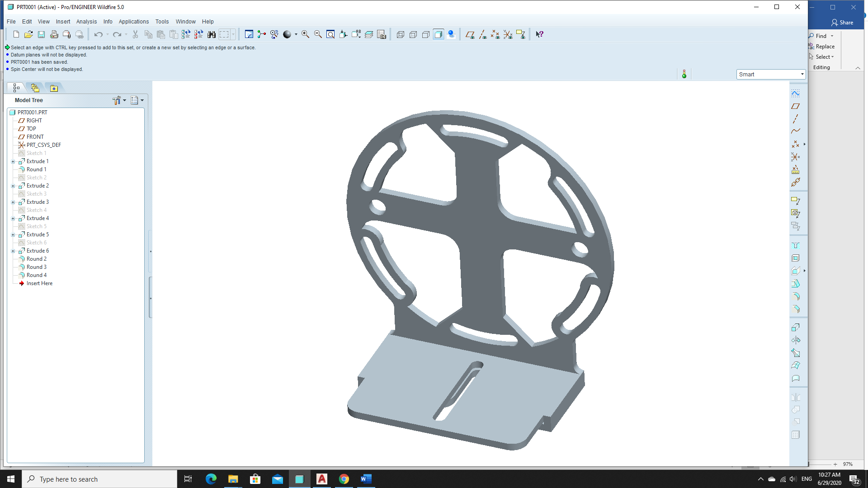Expand the Extrude 1 tree node

[x=13, y=161]
